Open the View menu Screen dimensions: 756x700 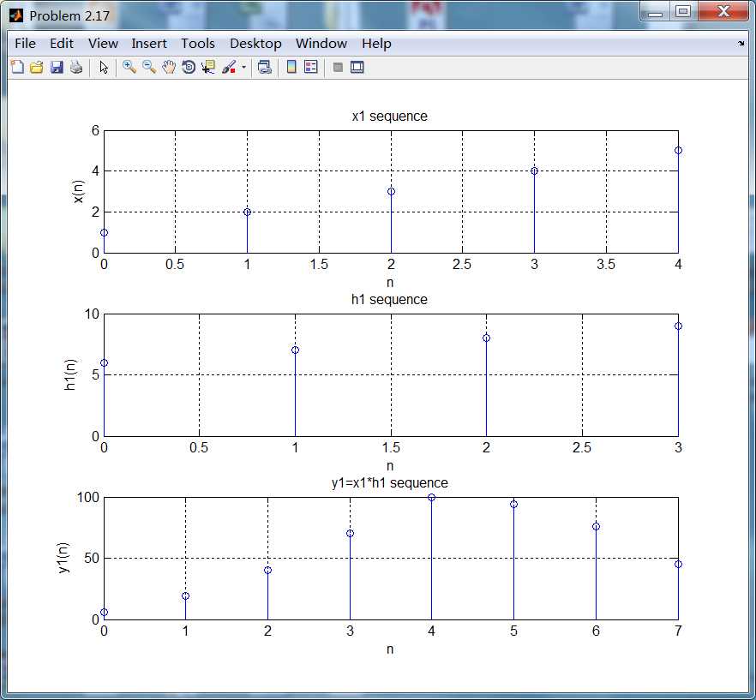103,44
